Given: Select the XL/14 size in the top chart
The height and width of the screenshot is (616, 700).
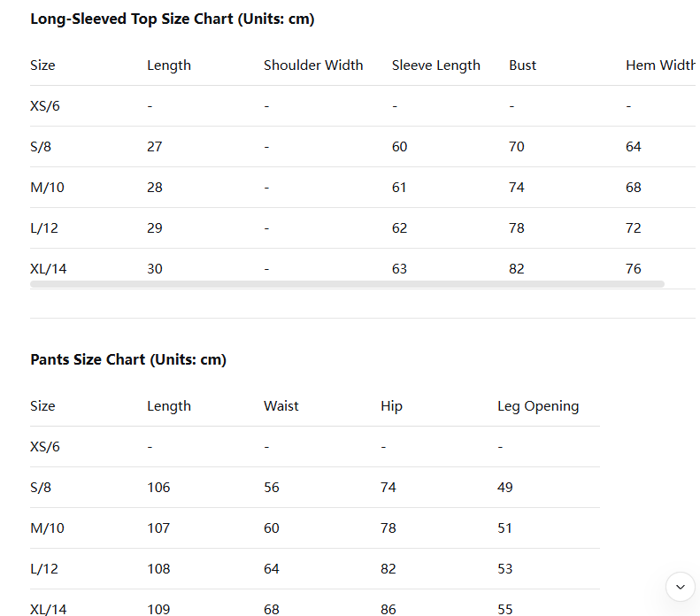Looking at the screenshot, I should coord(49,269).
